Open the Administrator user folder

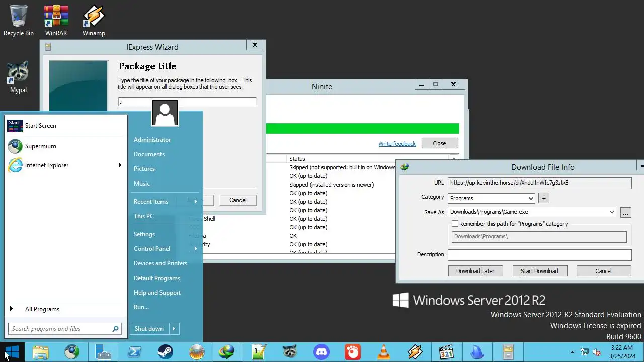tap(152, 140)
